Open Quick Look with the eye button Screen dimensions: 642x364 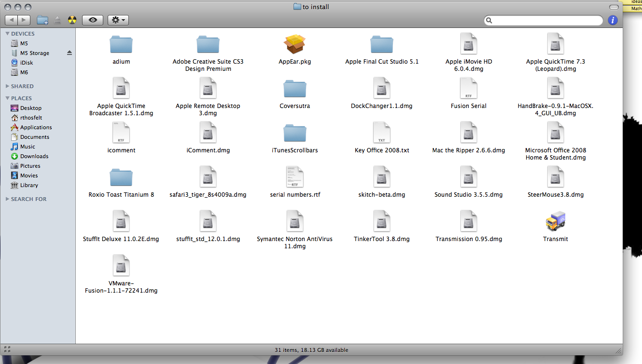pos(93,20)
